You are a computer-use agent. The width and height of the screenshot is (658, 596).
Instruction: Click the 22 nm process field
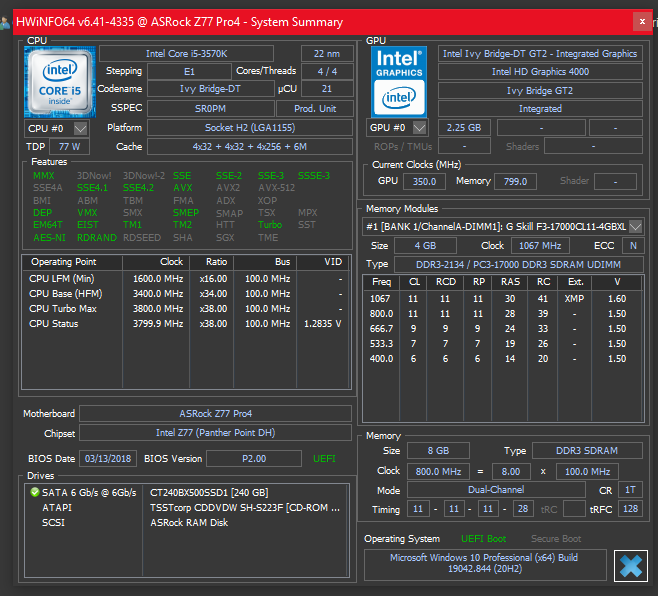[x=327, y=54]
